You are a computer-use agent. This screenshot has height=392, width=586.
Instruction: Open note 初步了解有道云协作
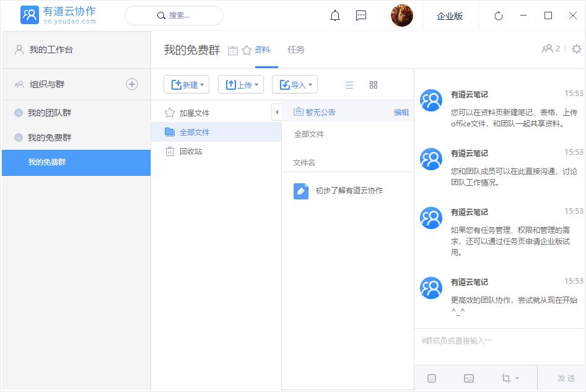tap(349, 191)
